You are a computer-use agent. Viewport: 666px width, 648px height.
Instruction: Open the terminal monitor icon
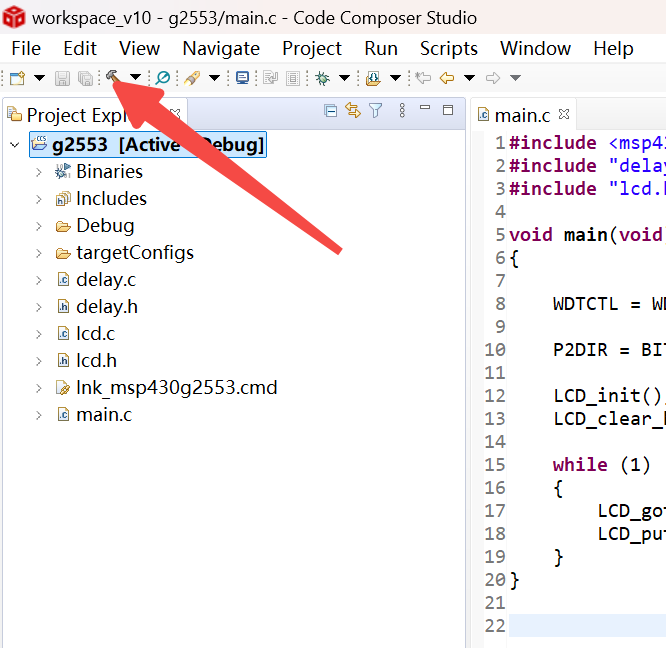pos(243,78)
